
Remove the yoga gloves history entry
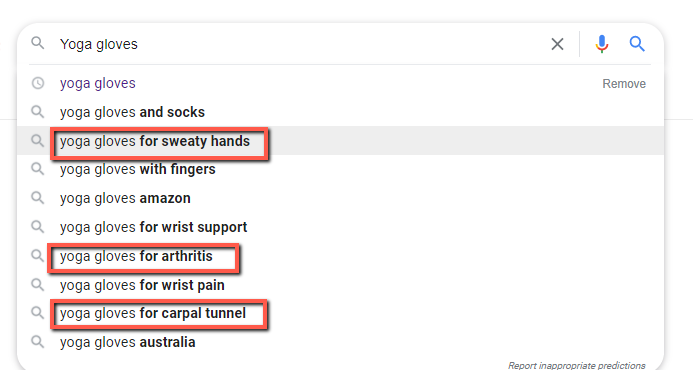point(624,84)
